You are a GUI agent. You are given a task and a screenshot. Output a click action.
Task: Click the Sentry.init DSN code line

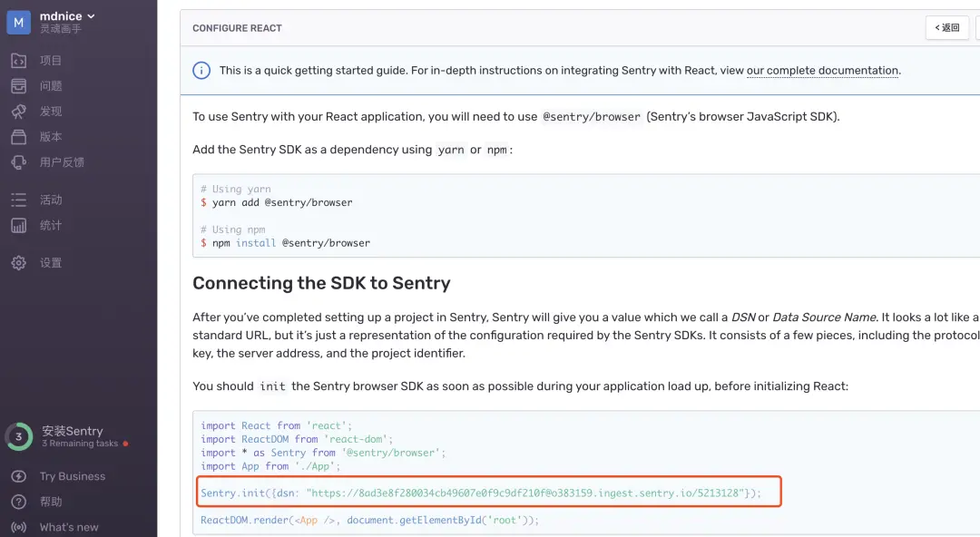[481, 493]
